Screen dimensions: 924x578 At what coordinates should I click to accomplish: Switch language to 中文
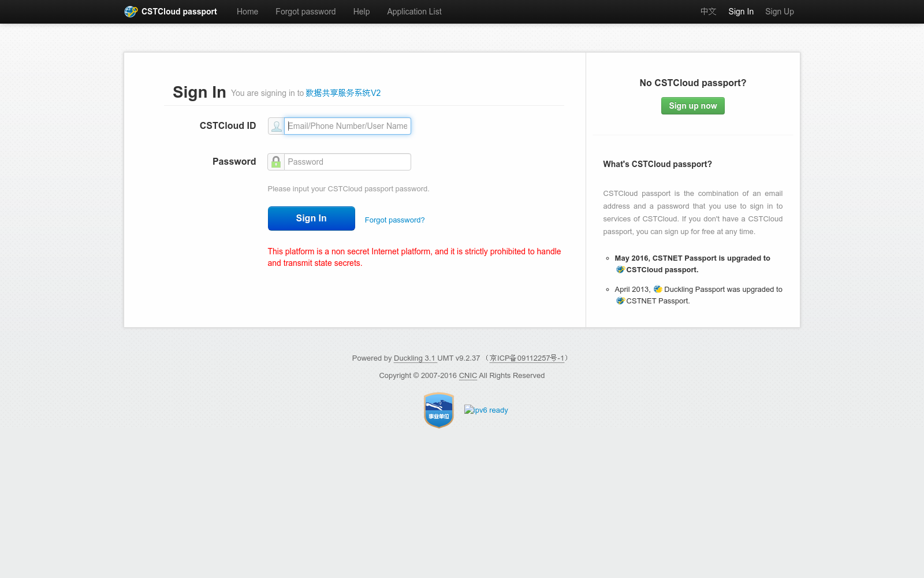click(709, 12)
